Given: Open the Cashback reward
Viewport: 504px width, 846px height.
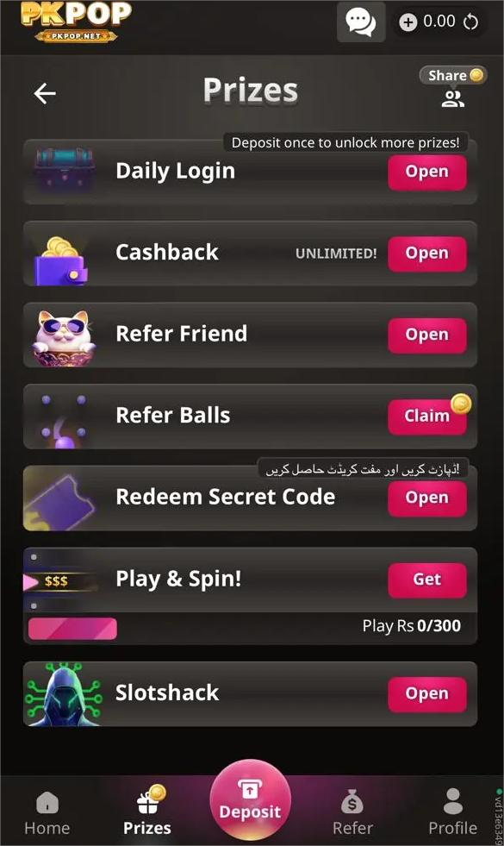Looking at the screenshot, I should [x=427, y=254].
